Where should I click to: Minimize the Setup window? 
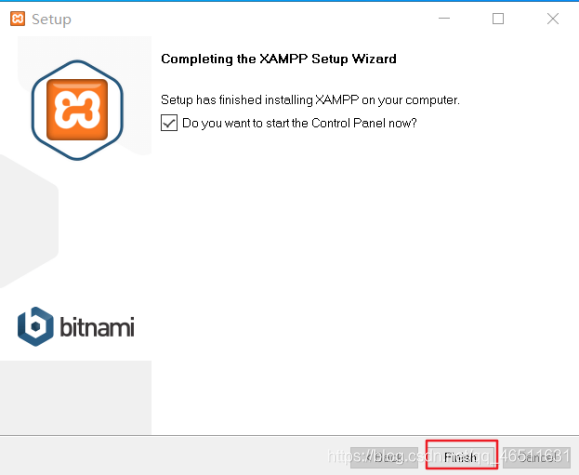(444, 18)
